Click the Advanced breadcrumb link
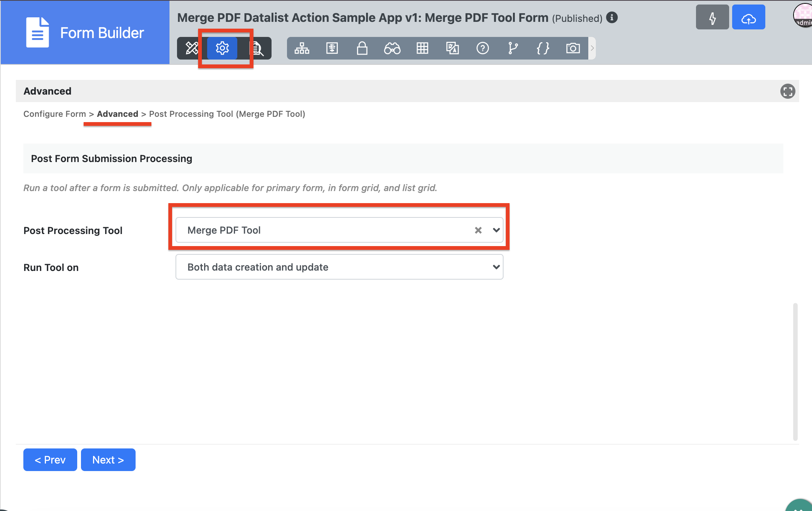Image resolution: width=812 pixels, height=511 pixels. (x=118, y=114)
